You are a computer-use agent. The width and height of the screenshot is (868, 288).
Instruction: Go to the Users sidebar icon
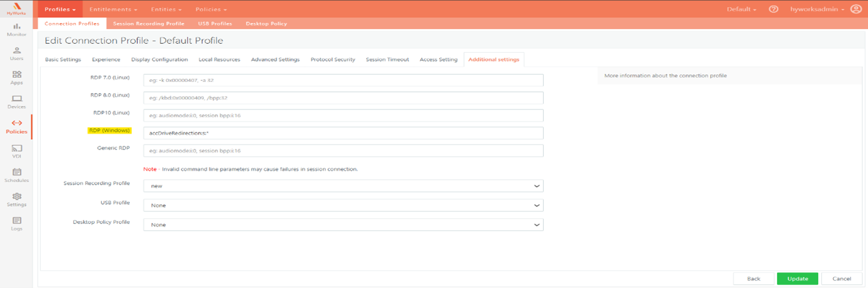[x=16, y=53]
